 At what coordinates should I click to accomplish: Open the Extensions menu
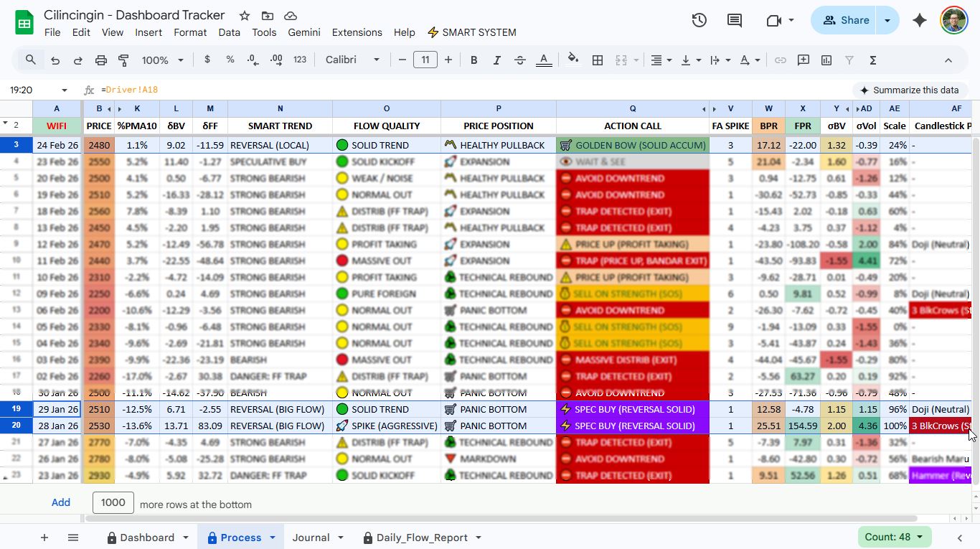pos(357,32)
